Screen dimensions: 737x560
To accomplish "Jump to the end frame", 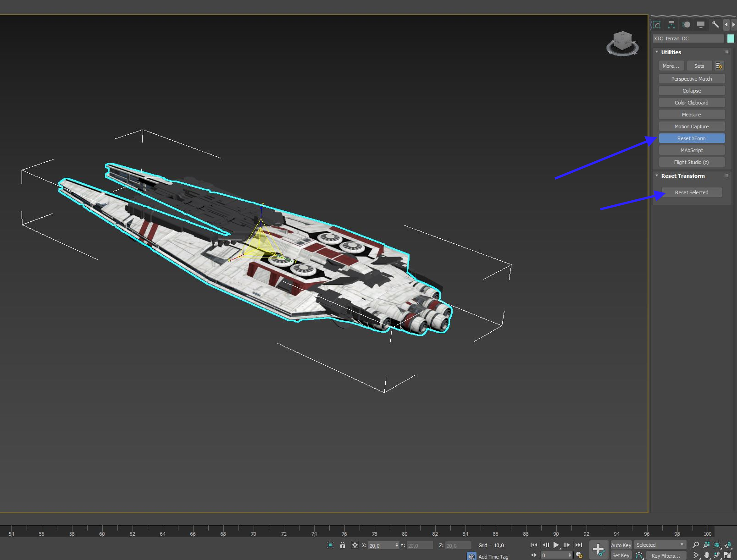I will click(x=579, y=545).
